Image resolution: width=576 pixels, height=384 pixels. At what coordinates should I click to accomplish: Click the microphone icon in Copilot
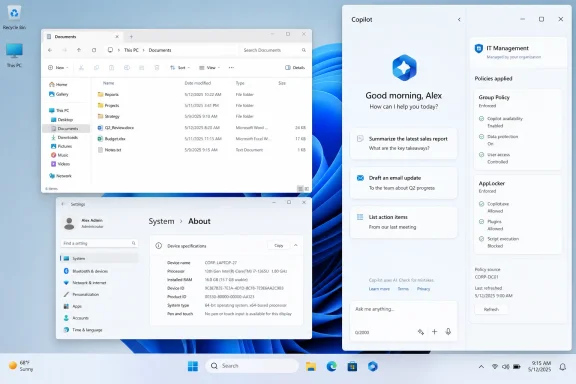click(x=448, y=332)
